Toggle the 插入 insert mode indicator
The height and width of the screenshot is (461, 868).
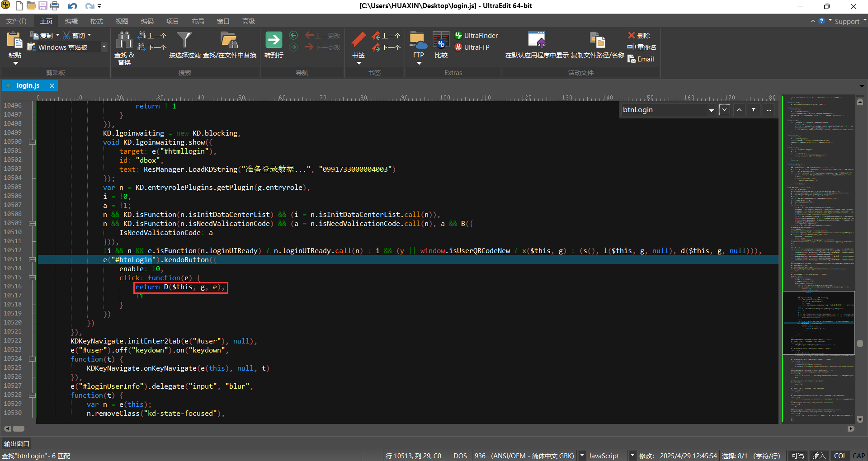[x=819, y=456]
